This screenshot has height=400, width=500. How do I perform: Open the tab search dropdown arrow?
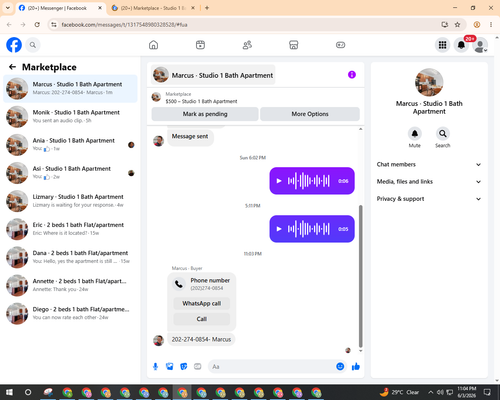8,8
